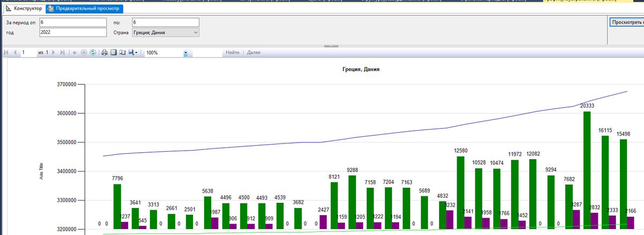Click the 7796 bar label

coord(118,179)
